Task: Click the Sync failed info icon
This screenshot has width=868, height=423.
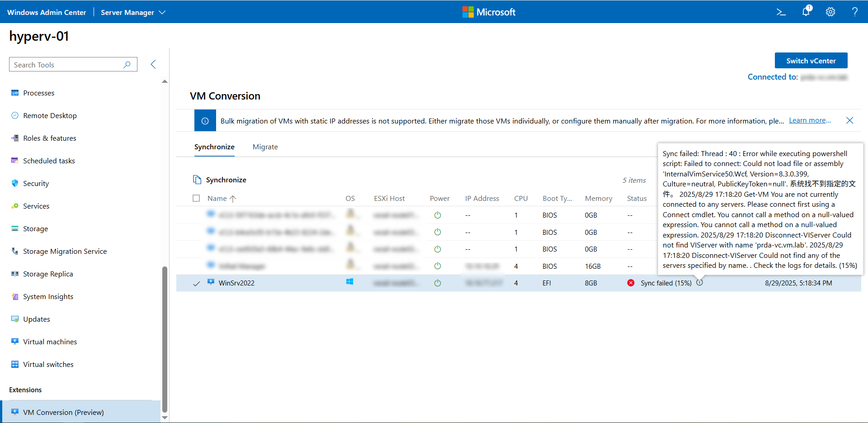Action: [x=699, y=283]
